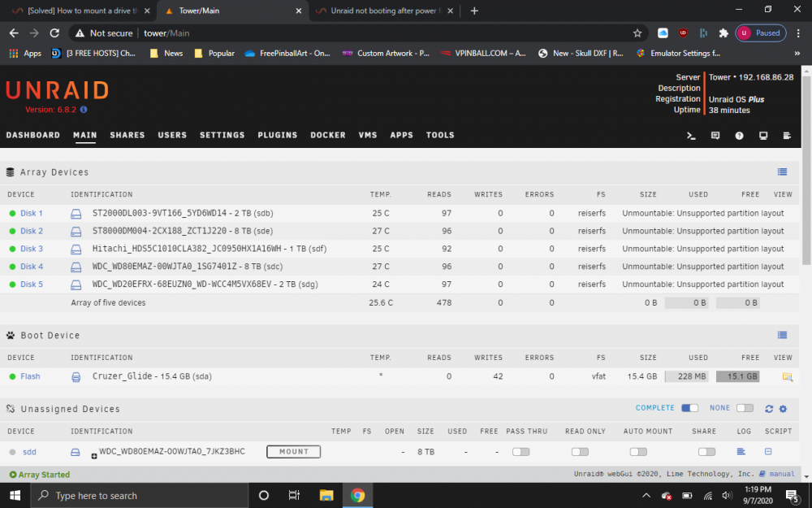
Task: Open the system log icon in header
Action: point(787,136)
